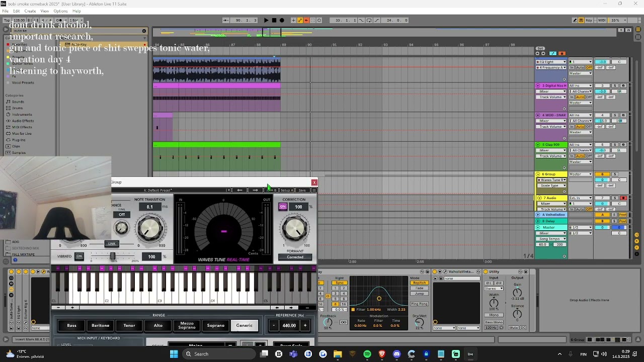Select the Alto vocal range
Viewport: 644px width, 362px height.
(x=158, y=325)
